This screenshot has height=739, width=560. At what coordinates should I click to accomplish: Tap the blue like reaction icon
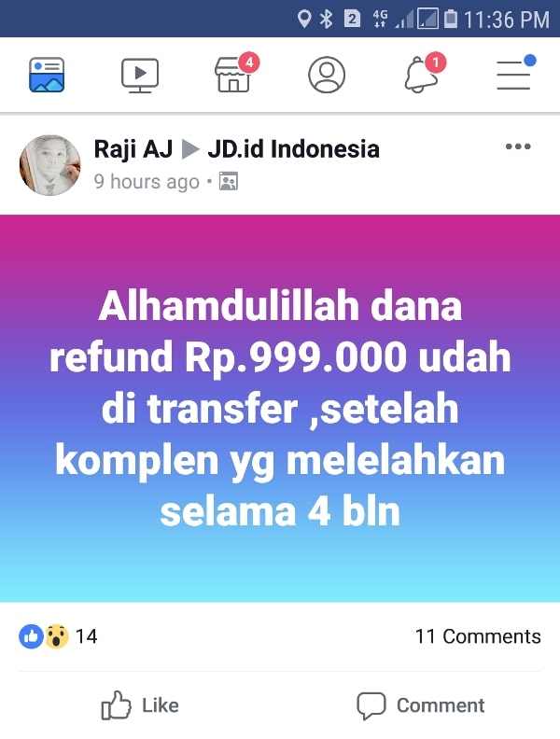point(31,636)
